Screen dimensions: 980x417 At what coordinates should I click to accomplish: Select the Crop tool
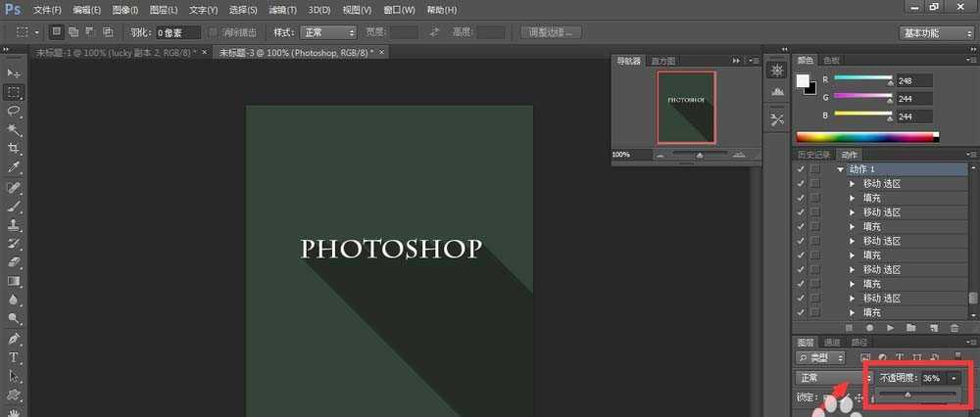[x=14, y=148]
